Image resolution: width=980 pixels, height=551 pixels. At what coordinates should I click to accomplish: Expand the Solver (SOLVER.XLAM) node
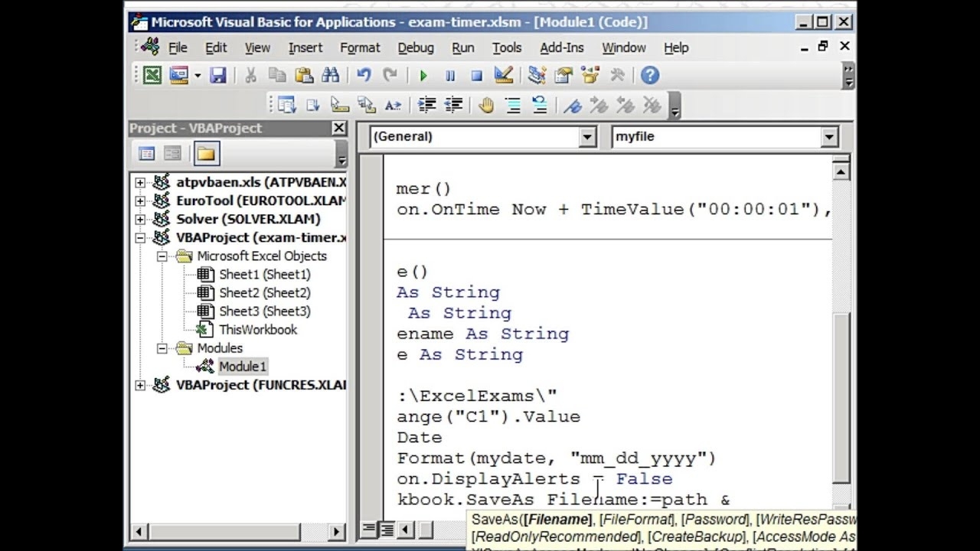tap(140, 219)
